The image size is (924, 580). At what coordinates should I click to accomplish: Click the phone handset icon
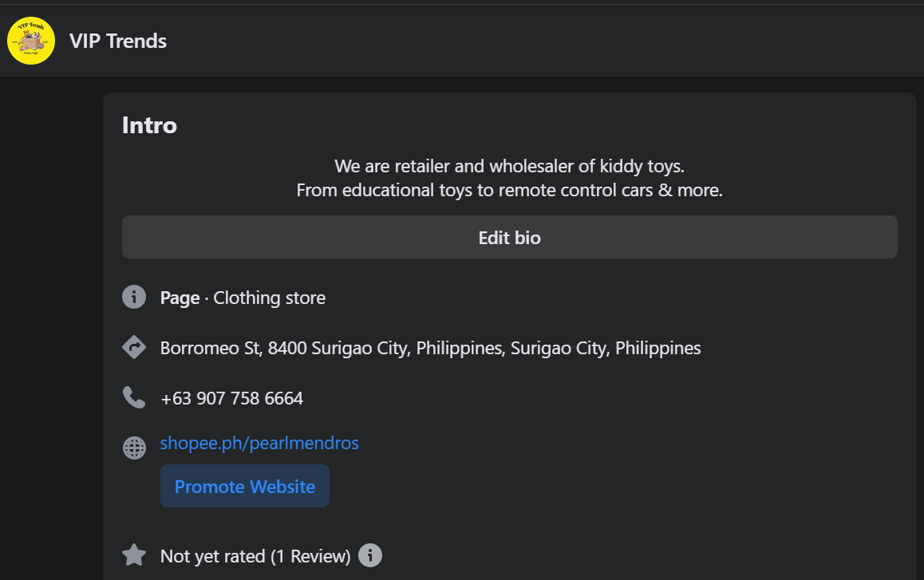coord(134,397)
